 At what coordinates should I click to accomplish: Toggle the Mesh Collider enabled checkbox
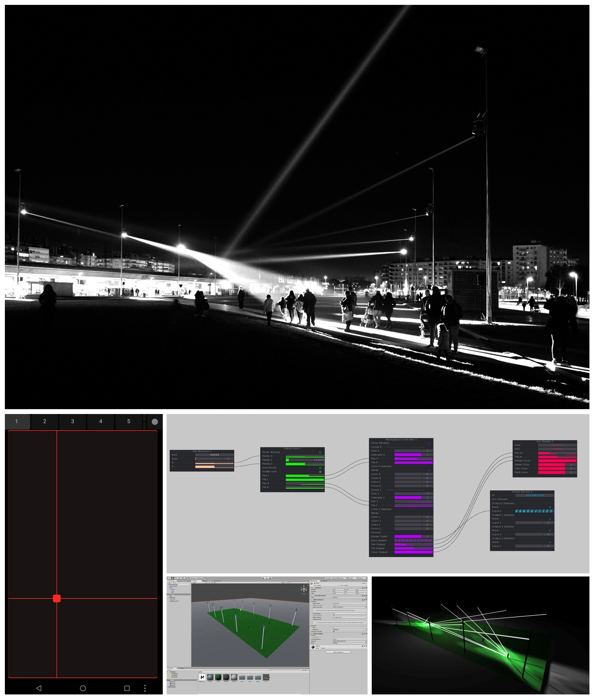pyautogui.click(x=314, y=634)
